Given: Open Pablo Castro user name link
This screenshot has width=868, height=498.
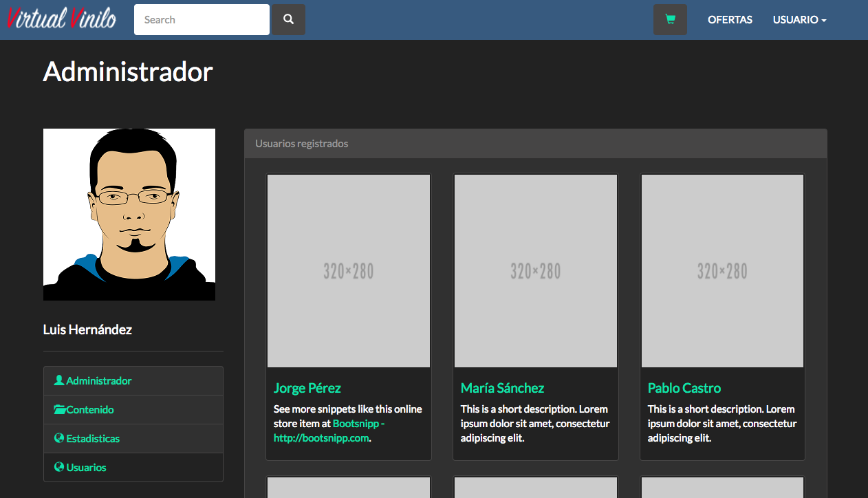Looking at the screenshot, I should tap(684, 388).
